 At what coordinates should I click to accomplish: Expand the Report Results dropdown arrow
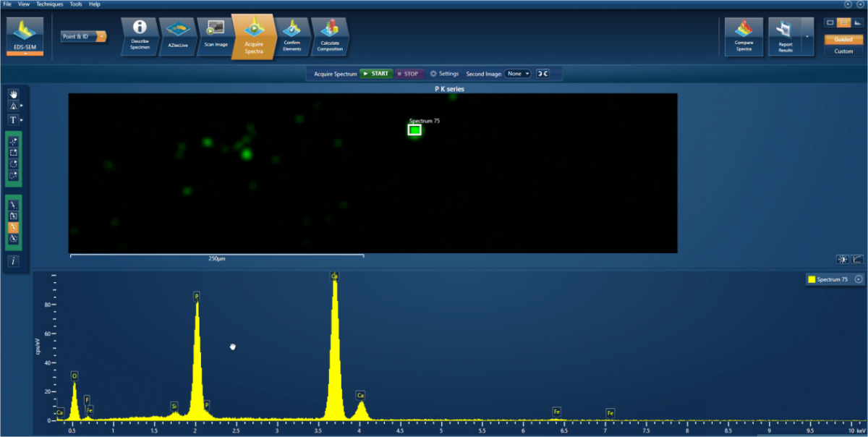(x=806, y=35)
